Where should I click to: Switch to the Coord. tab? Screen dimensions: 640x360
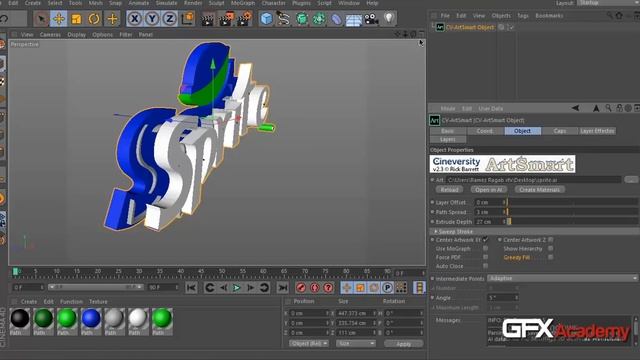click(x=485, y=131)
